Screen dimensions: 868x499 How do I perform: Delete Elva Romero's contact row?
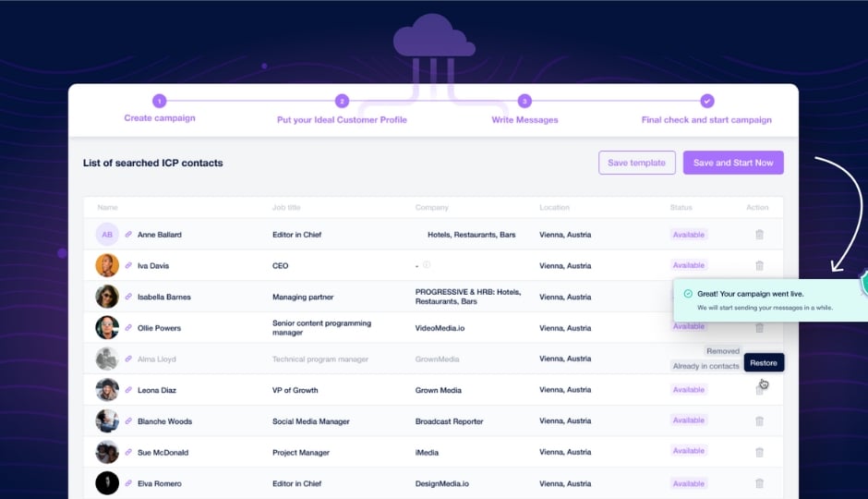pos(759,483)
